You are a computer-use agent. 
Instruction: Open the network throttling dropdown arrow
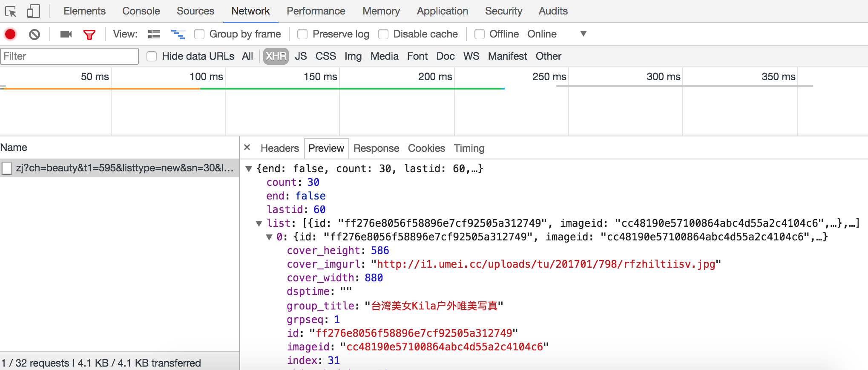tap(583, 34)
